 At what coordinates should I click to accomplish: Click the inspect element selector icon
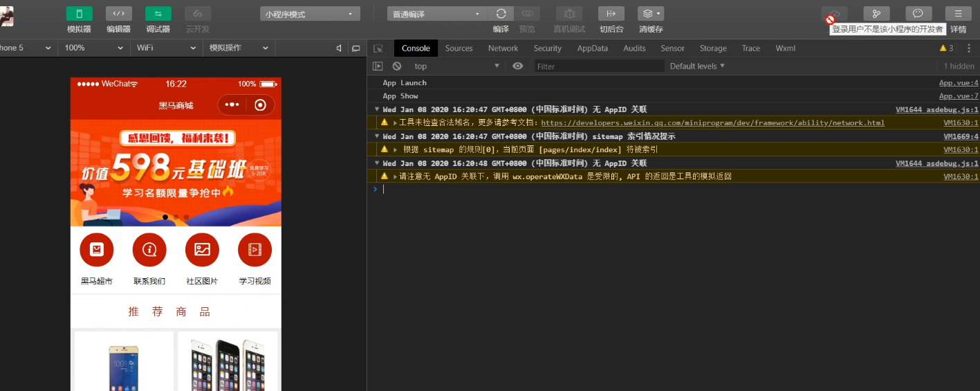coord(378,48)
